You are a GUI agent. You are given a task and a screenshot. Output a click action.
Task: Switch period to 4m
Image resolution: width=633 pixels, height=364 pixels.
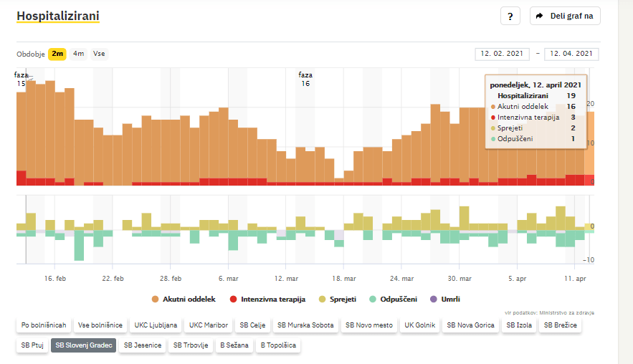[x=78, y=54]
